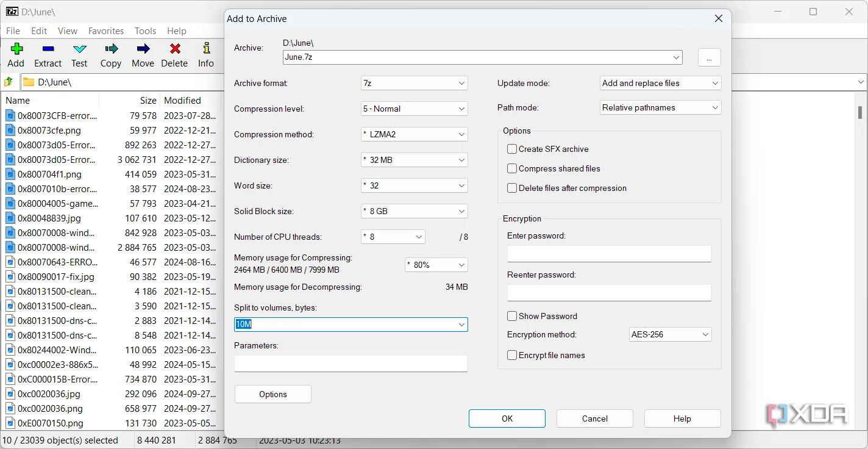This screenshot has width=868, height=449.
Task: Expand the Encryption method AES-256 dropdown
Action: click(x=670, y=334)
